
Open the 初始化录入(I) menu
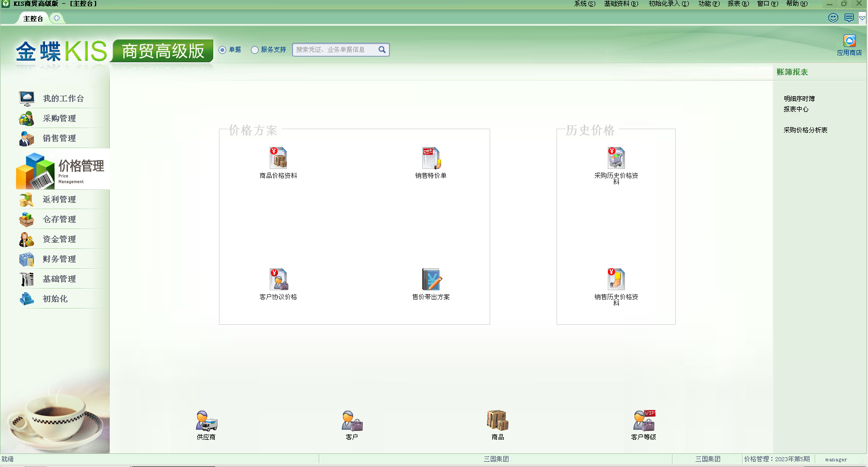click(669, 4)
